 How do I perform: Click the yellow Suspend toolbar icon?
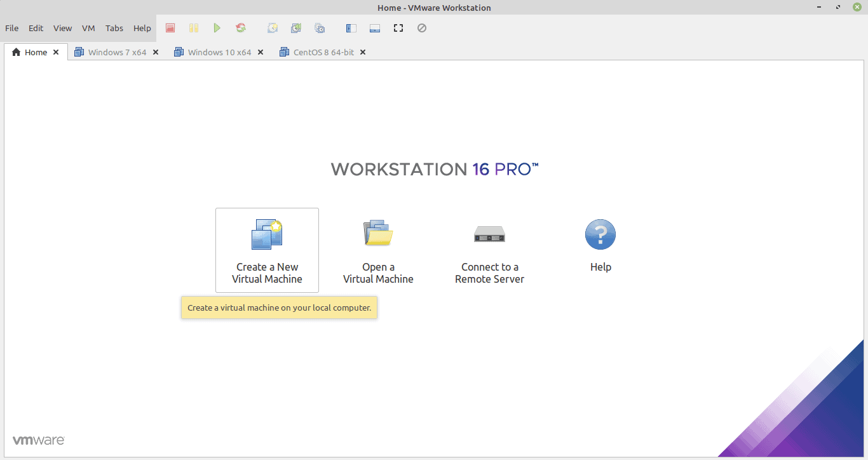tap(194, 28)
